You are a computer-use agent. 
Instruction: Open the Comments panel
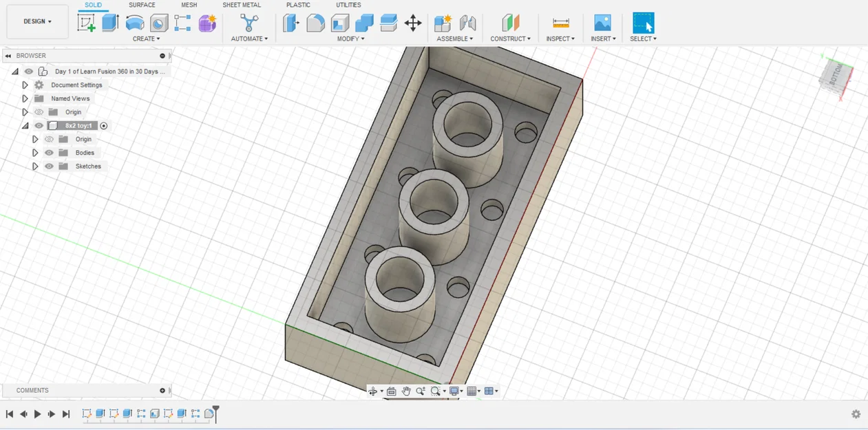pos(32,390)
